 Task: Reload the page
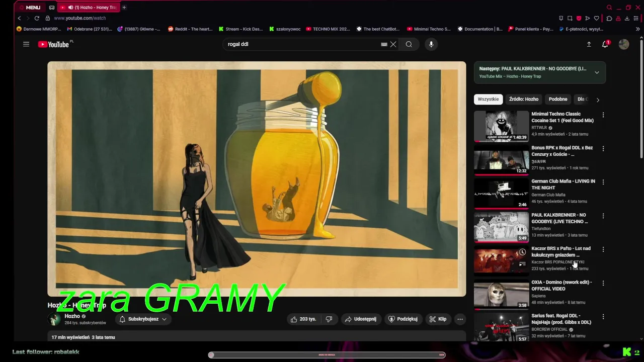(x=37, y=18)
